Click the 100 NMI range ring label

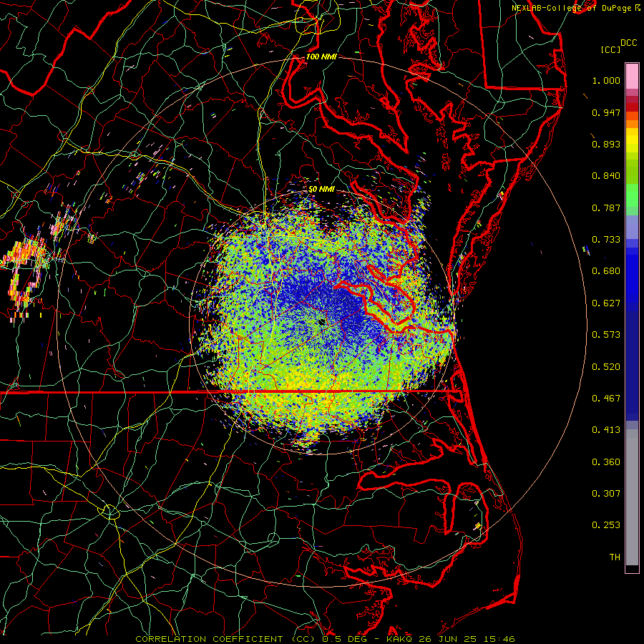[x=321, y=57]
